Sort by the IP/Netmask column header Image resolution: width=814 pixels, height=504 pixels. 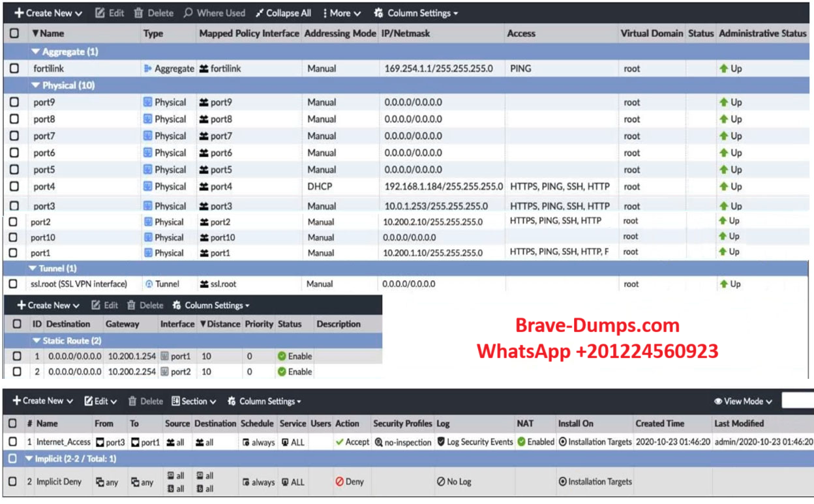point(405,33)
